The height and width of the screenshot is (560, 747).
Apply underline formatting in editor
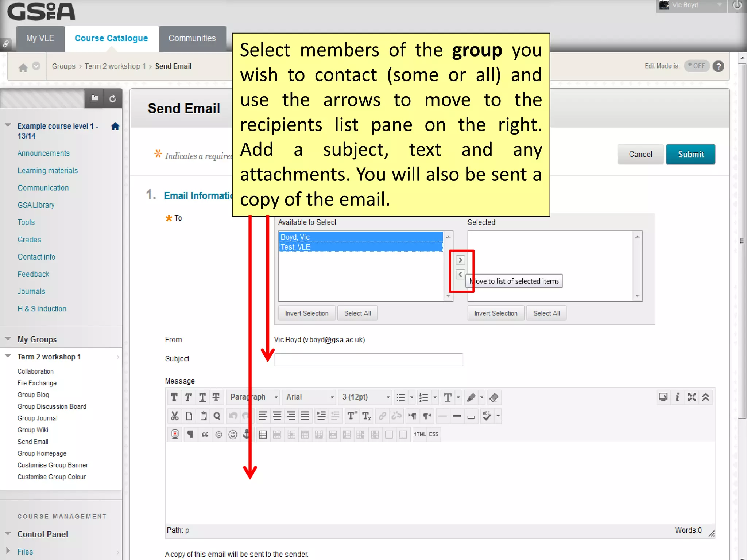202,397
